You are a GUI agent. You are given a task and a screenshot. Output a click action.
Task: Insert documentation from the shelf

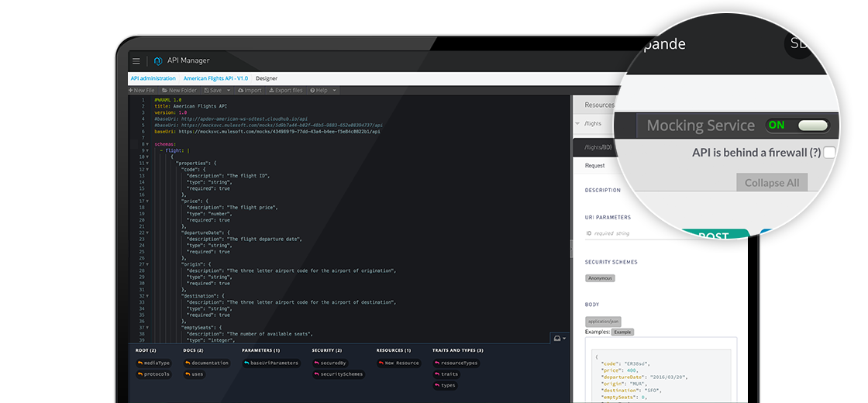[207, 363]
